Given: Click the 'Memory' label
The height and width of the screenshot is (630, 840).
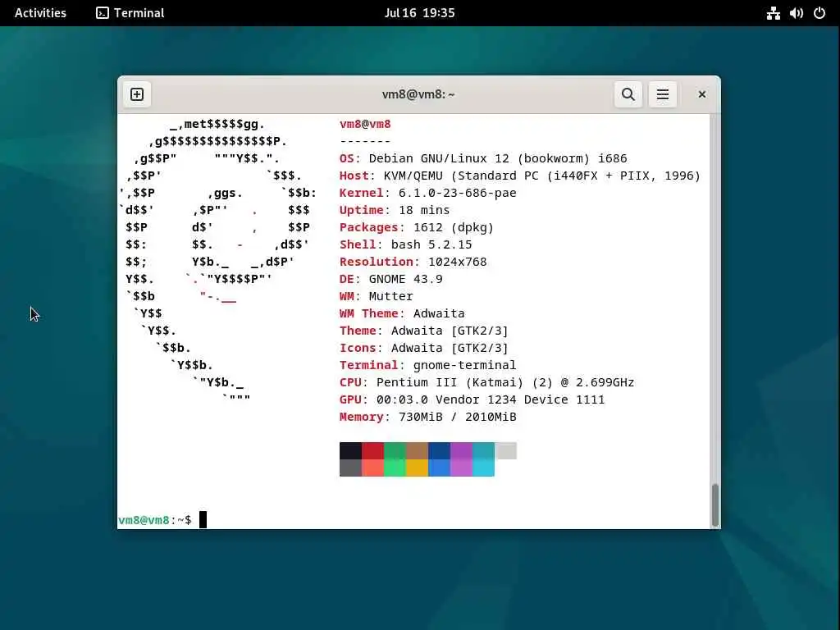Looking at the screenshot, I should [362, 417].
